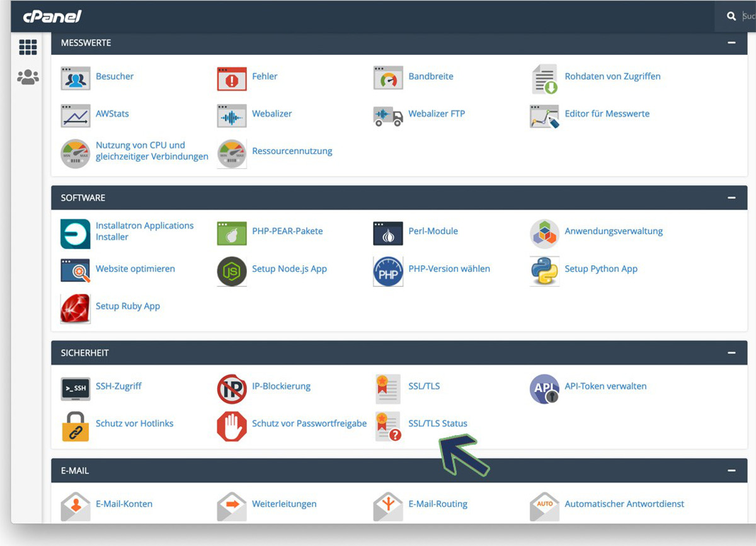Follow the PHP-Version wählen link
The width and height of the screenshot is (756, 546).
point(449,269)
